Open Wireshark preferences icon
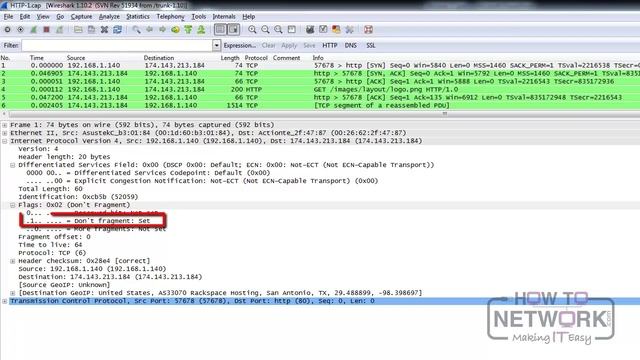The image size is (640, 360). point(349,30)
